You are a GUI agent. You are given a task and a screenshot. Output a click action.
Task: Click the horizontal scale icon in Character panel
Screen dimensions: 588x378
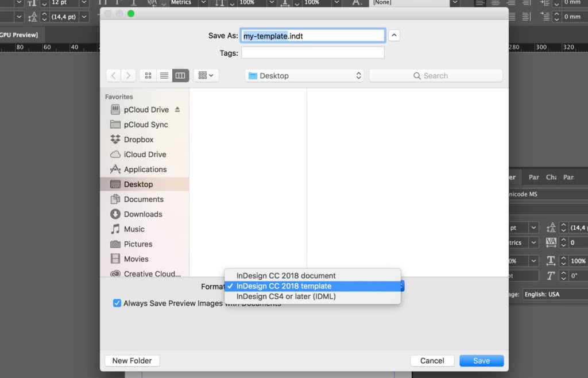(551, 261)
